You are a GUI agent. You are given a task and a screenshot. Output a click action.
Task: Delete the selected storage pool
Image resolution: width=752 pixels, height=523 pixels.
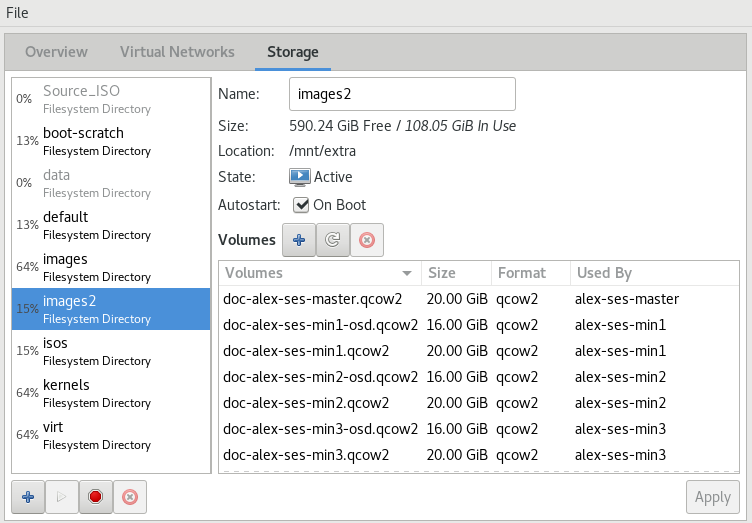[129, 497]
